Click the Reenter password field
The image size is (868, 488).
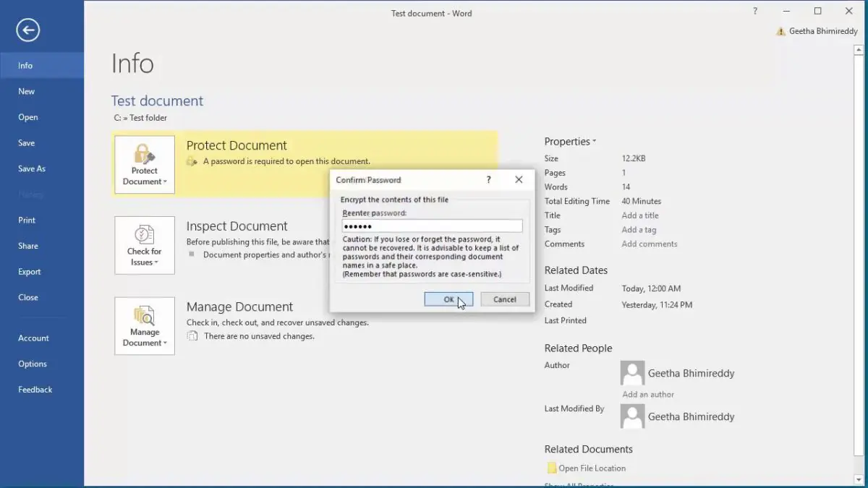(x=432, y=226)
